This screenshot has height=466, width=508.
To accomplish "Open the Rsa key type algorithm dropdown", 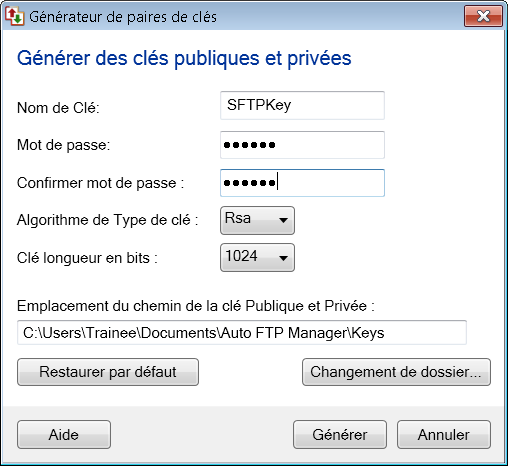I will pyautogui.click(x=257, y=220).
